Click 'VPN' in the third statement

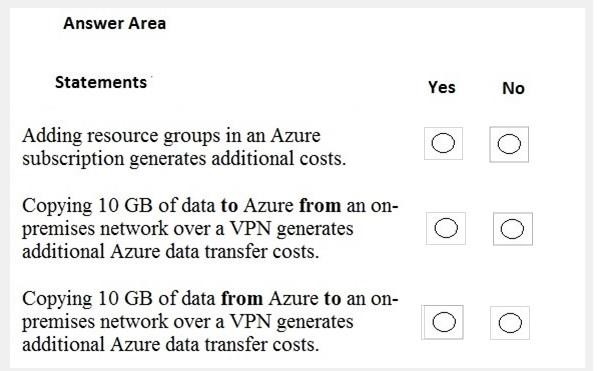(250, 322)
